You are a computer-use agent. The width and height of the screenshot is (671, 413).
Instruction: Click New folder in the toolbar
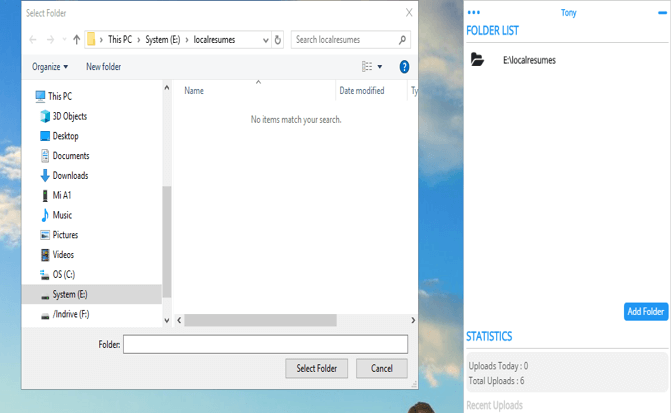tap(103, 67)
